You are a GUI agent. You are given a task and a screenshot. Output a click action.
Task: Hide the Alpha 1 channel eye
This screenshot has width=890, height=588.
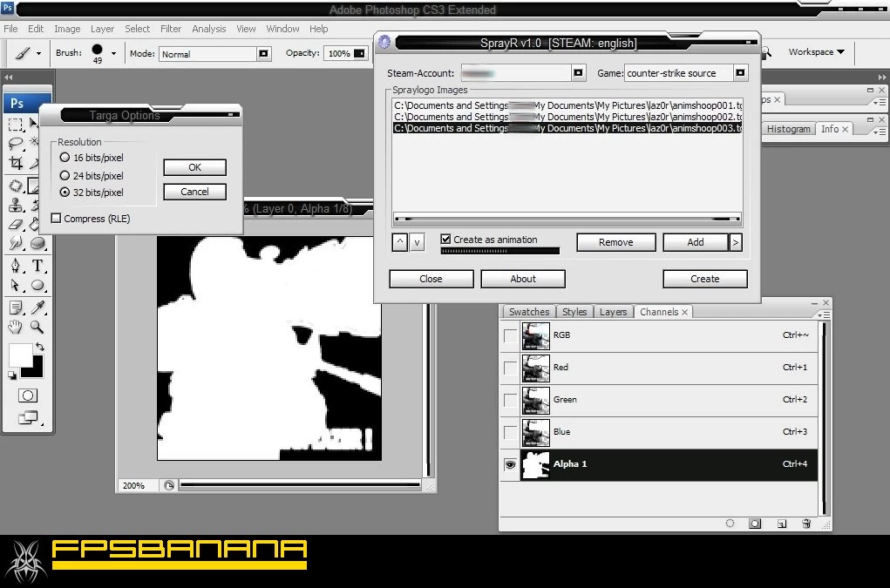click(x=510, y=465)
